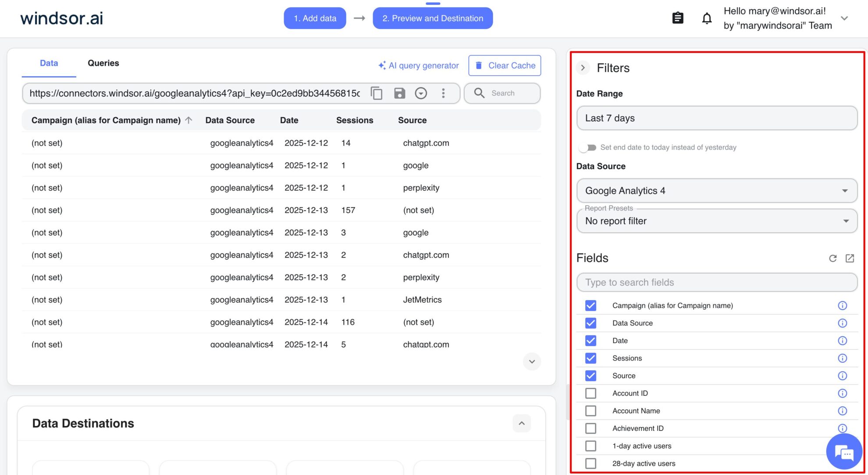Expand the data table with down chevron
This screenshot has width=868, height=475.
tap(532, 362)
